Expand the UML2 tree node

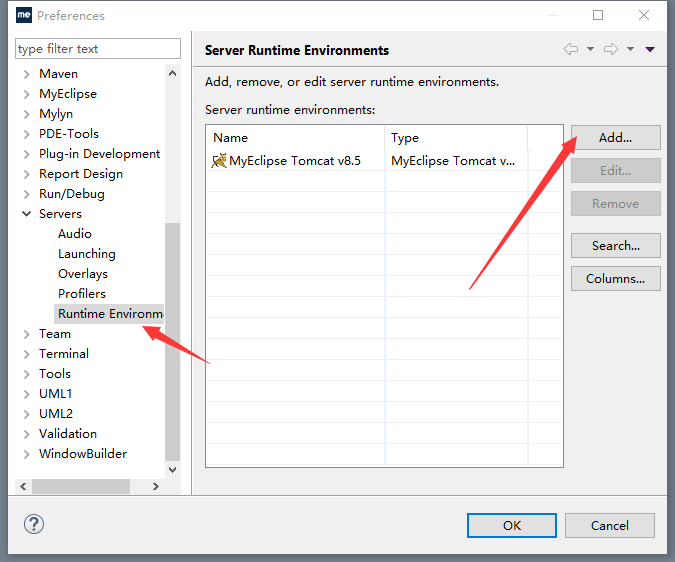[x=26, y=414]
